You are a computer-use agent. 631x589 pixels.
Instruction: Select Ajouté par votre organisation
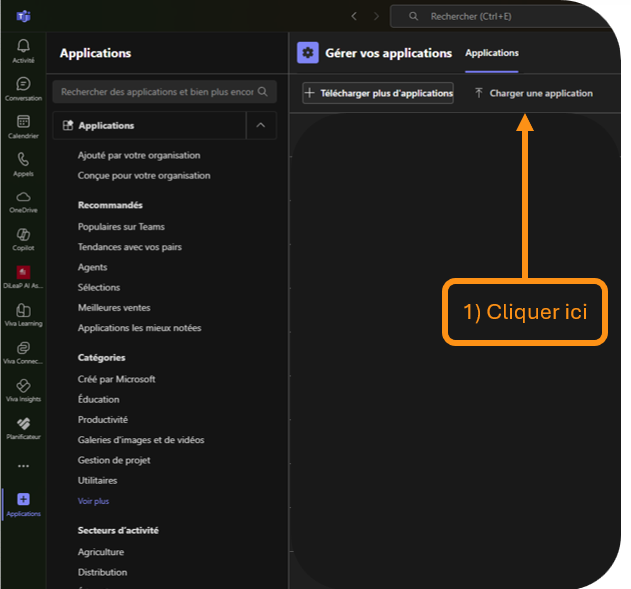pyautogui.click(x=139, y=155)
